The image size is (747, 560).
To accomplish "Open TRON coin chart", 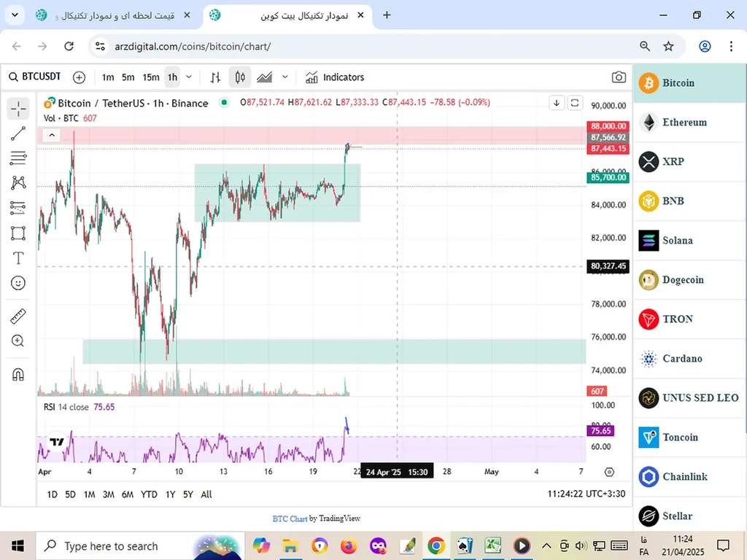I will point(689,319).
